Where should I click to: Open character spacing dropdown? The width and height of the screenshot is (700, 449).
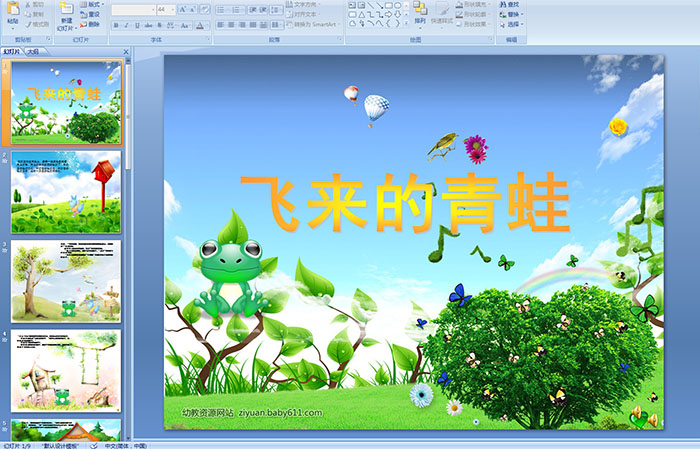pos(171,25)
